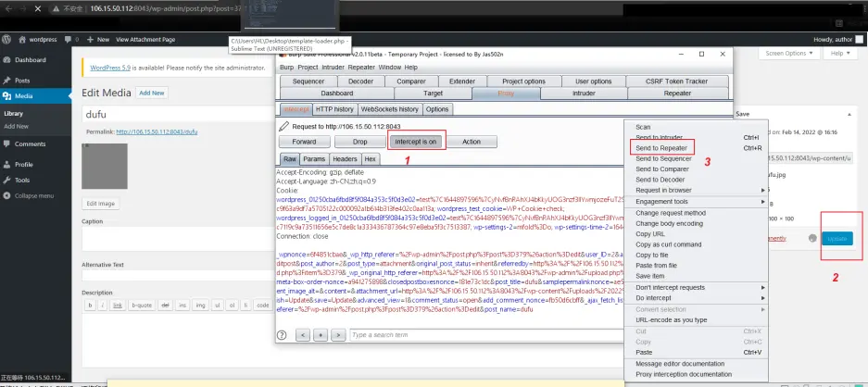This screenshot has width=868, height=387.
Task: Click the pencil edit icon beside Request to
Action: [283, 126]
